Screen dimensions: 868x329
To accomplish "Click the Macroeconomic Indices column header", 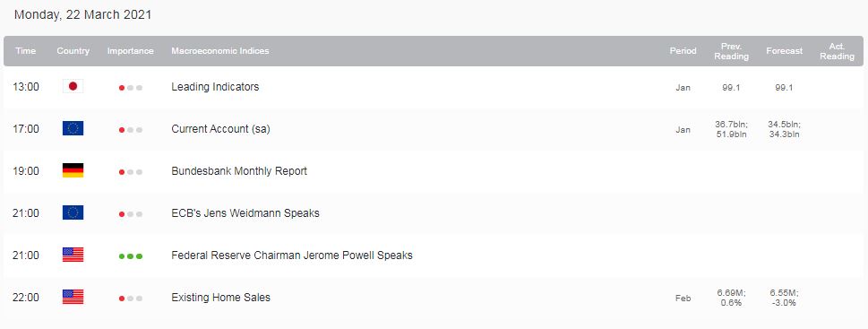I will point(220,51).
